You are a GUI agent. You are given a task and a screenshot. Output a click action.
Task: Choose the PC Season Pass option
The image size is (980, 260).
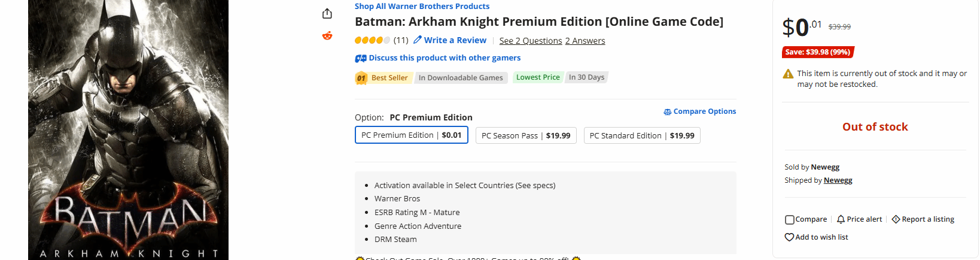point(526,136)
